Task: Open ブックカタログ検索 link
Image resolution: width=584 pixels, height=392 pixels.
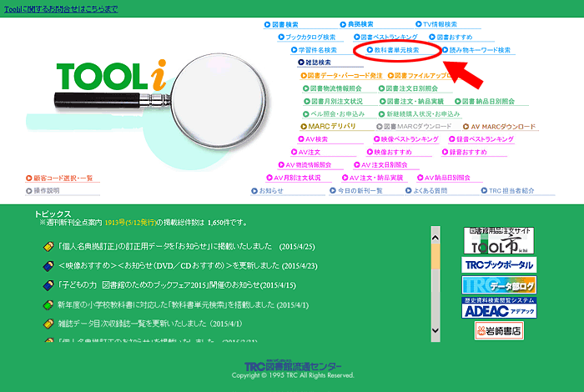Action: (307, 38)
